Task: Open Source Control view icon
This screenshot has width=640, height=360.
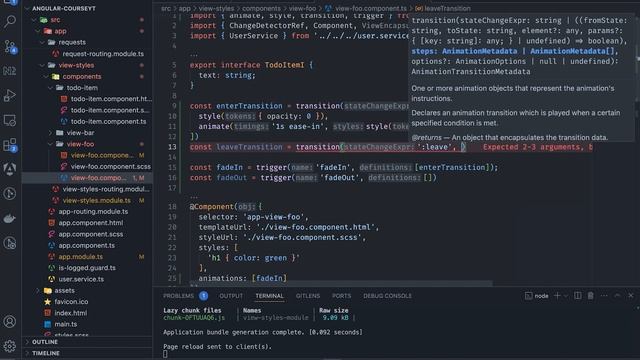Action: [10, 47]
